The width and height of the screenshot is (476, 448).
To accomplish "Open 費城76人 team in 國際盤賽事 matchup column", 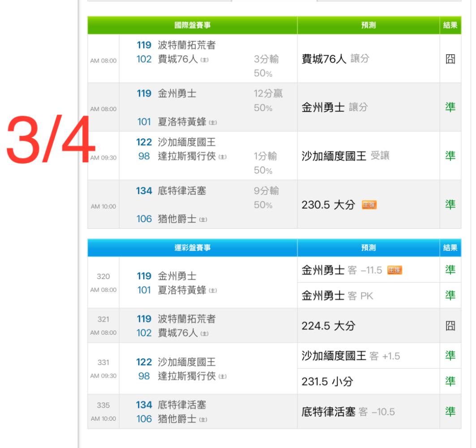I will (x=178, y=59).
